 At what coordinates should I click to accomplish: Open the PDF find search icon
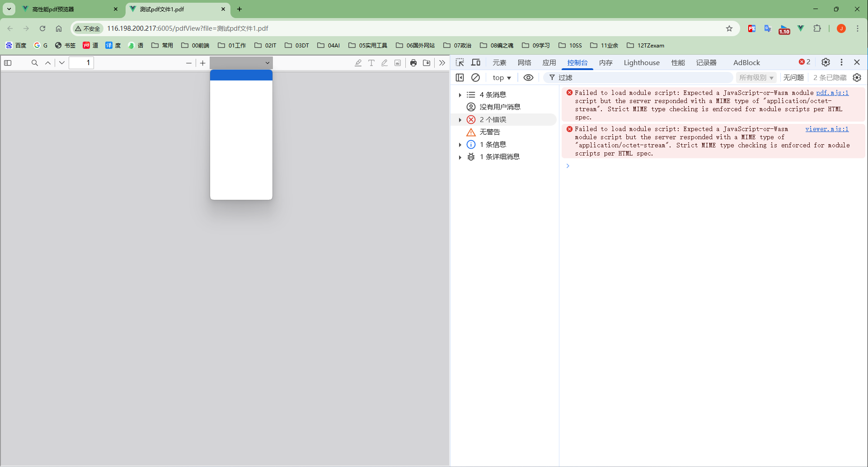point(34,63)
